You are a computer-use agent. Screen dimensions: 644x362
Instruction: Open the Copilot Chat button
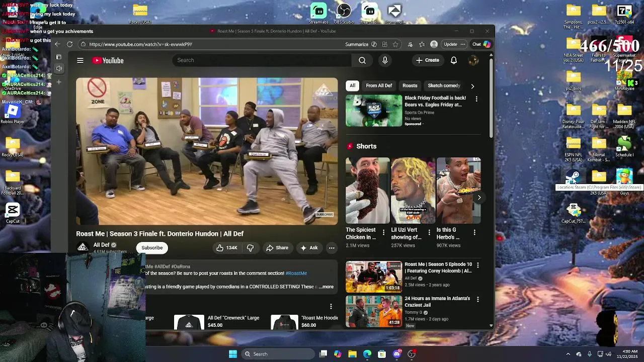pos(481,44)
